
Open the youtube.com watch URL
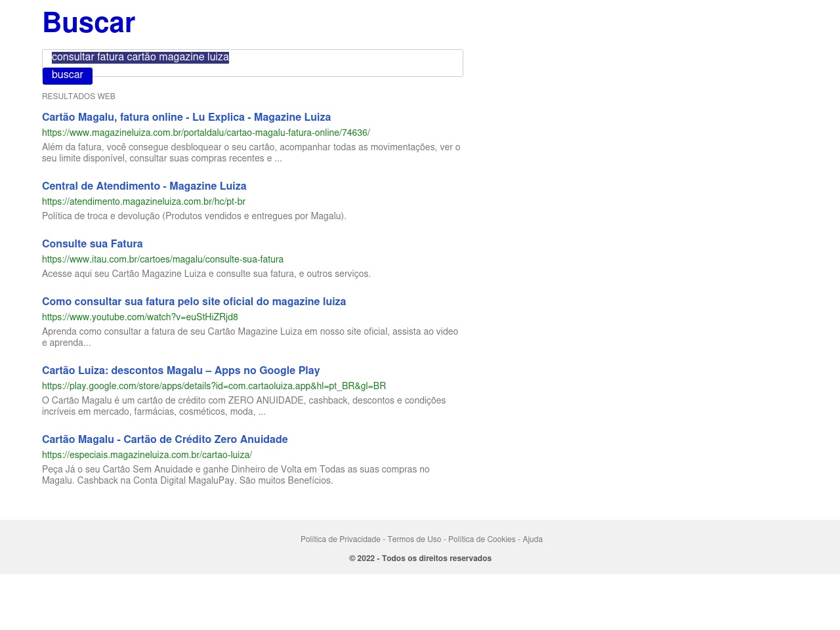(x=140, y=317)
